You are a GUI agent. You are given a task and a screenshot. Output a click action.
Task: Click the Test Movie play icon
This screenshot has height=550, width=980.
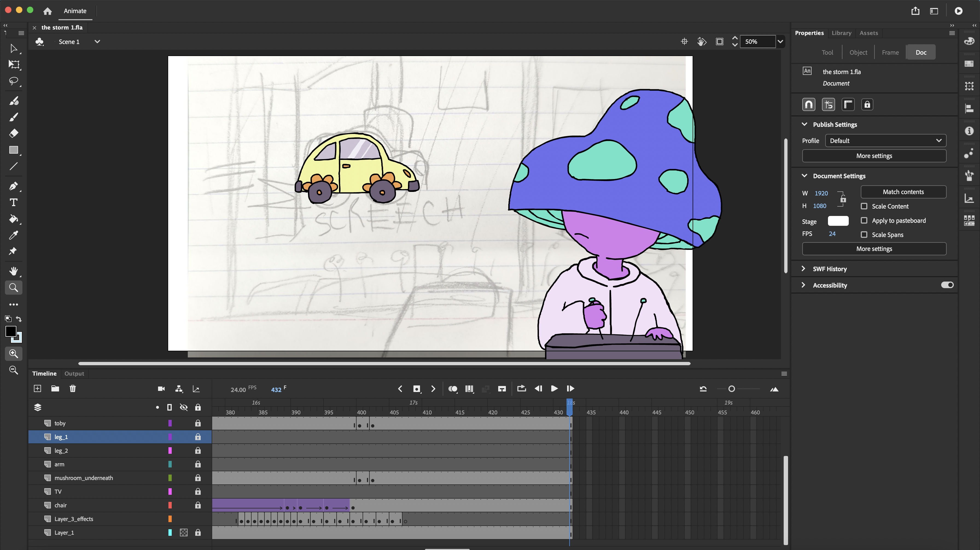tap(958, 11)
